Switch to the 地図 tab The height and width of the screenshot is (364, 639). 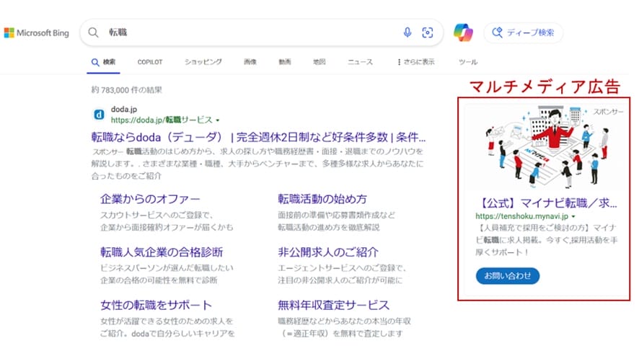(x=319, y=62)
